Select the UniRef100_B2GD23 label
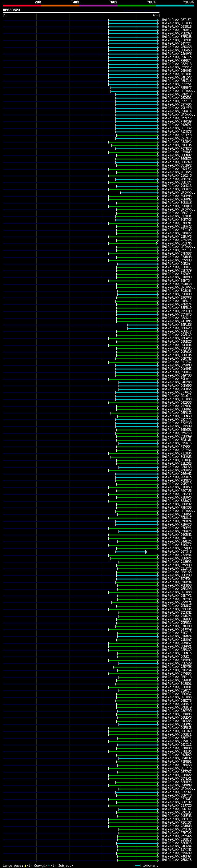The image size is (197, 868). 177,843
